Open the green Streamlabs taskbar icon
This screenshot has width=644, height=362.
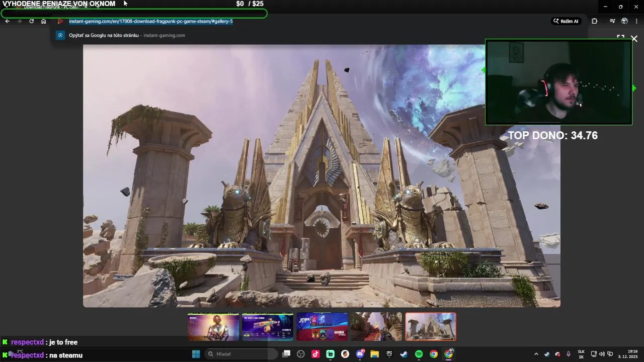(x=331, y=354)
